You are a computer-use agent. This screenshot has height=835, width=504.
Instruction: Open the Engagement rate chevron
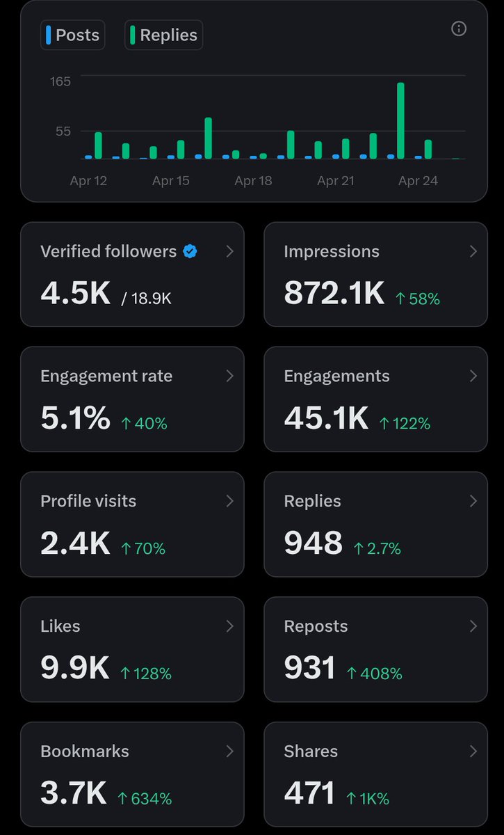pyautogui.click(x=230, y=376)
